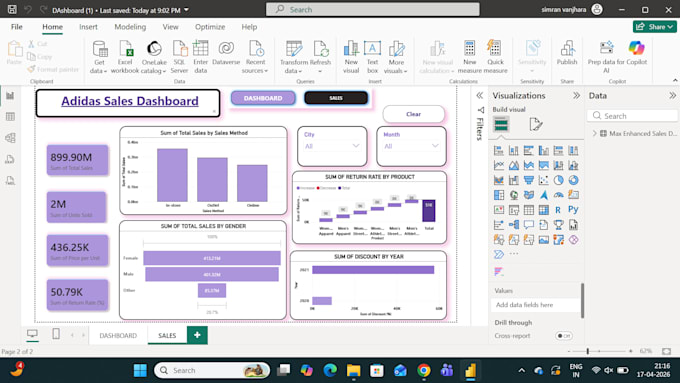The height and width of the screenshot is (383, 680).
Task: Adjust the zoom slider in status bar
Action: point(588,351)
